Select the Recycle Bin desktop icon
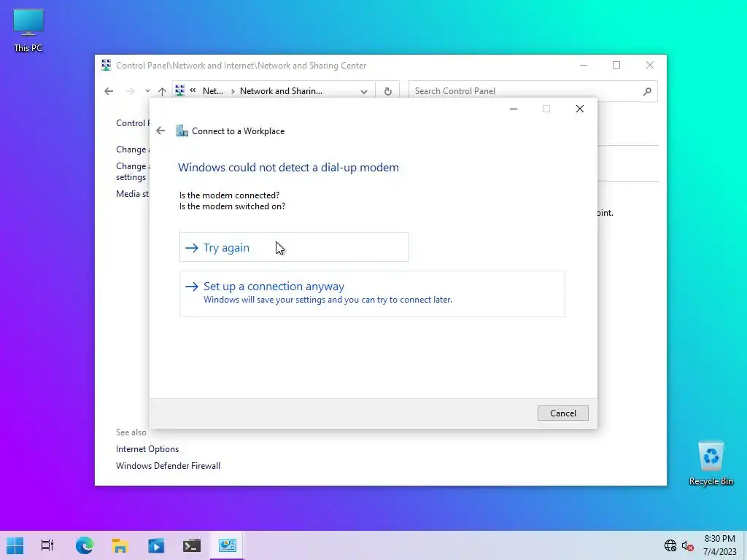 pyautogui.click(x=711, y=463)
